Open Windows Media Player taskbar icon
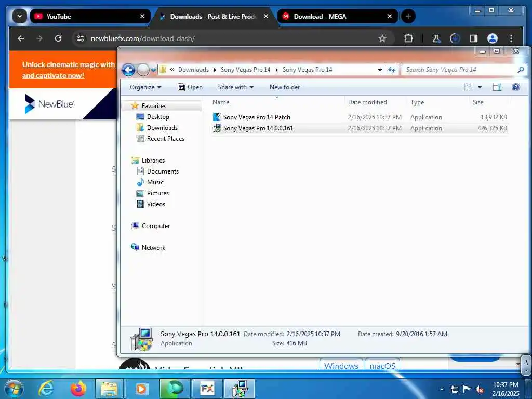 tap(141, 389)
